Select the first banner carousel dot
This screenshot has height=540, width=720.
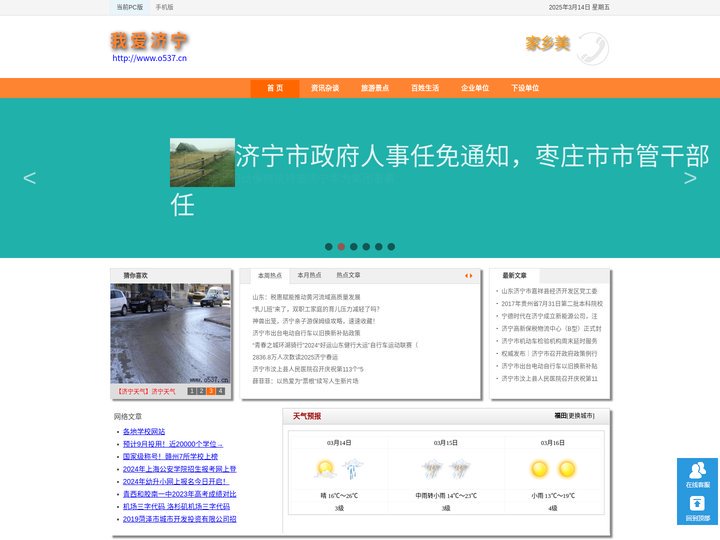[329, 247]
